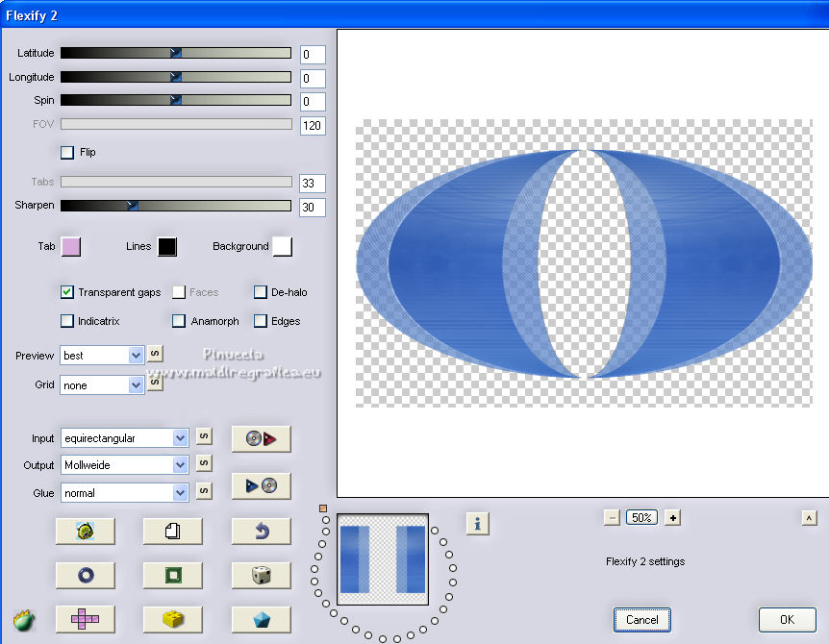
Task: Click the copy pages icon button
Action: pos(173,531)
